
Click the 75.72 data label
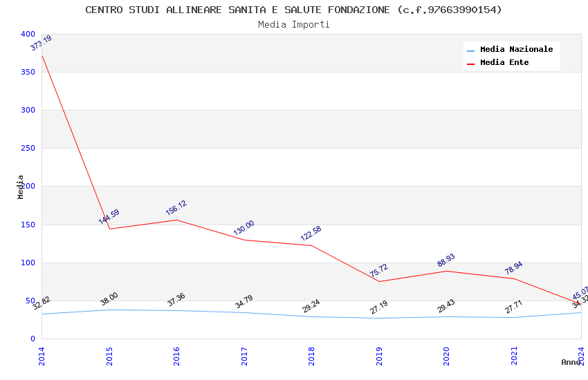379,271
